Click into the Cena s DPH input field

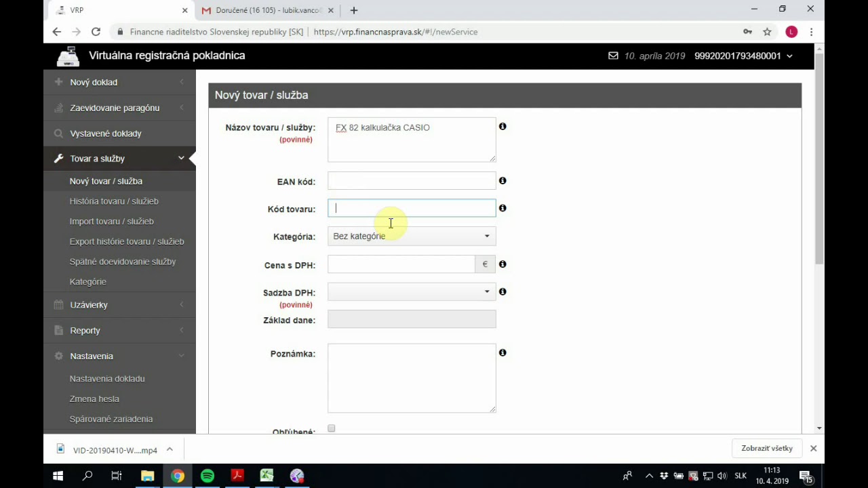point(401,264)
